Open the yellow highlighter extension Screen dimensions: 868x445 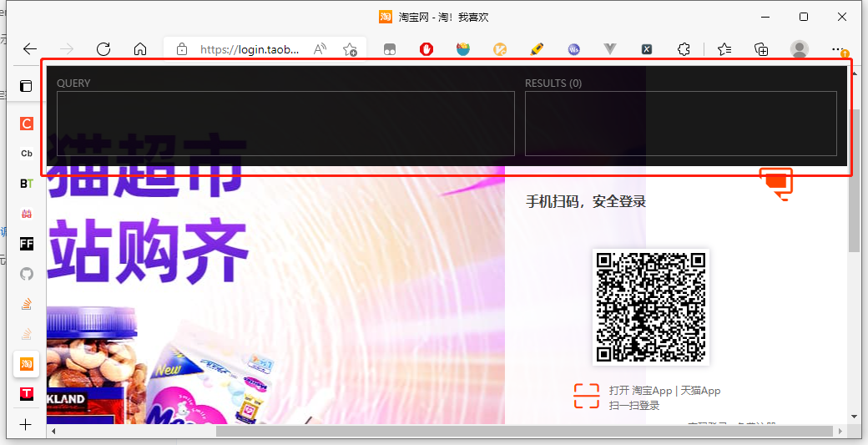pos(537,49)
